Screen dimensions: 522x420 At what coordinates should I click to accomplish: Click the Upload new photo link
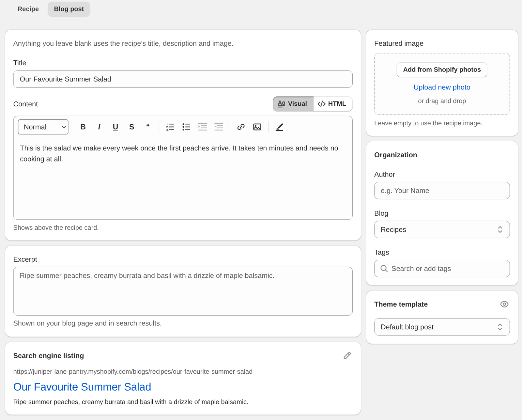[x=442, y=87]
